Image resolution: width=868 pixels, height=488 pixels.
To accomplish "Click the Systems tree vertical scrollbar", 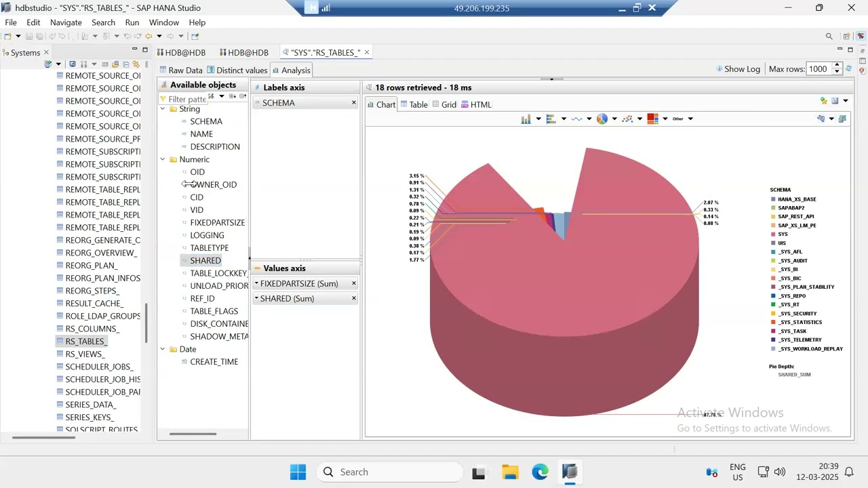I will [146, 322].
